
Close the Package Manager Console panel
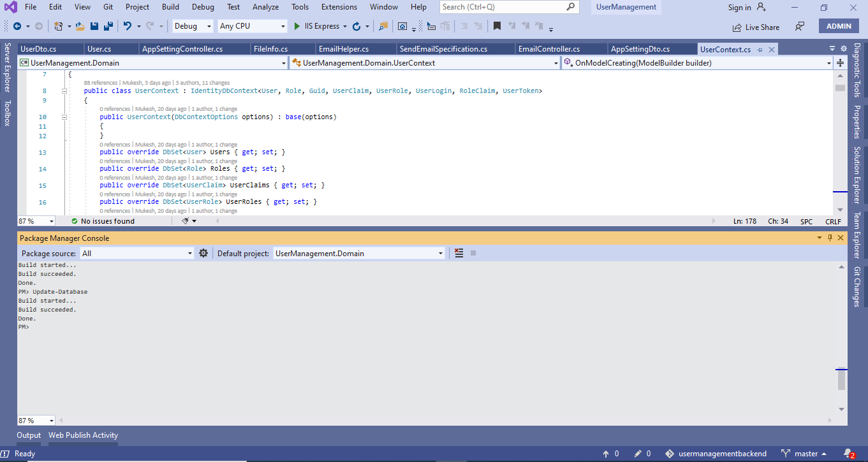click(x=841, y=238)
